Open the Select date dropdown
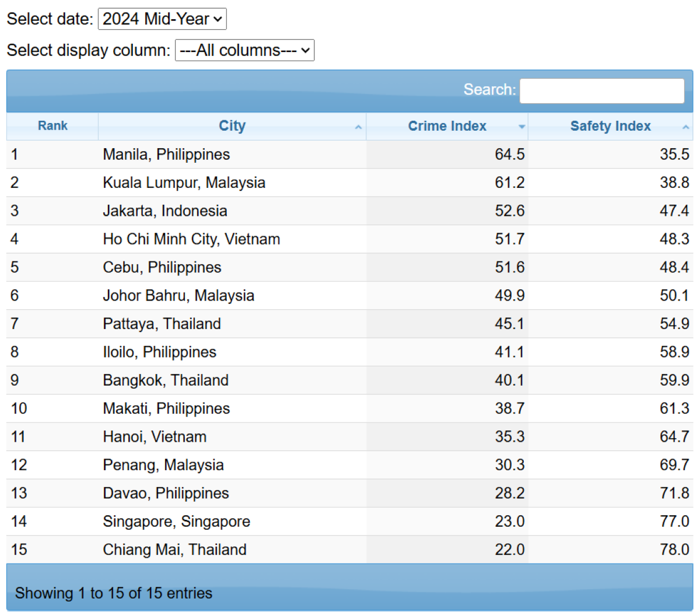Viewport: 700px width, 612px height. 162,19
